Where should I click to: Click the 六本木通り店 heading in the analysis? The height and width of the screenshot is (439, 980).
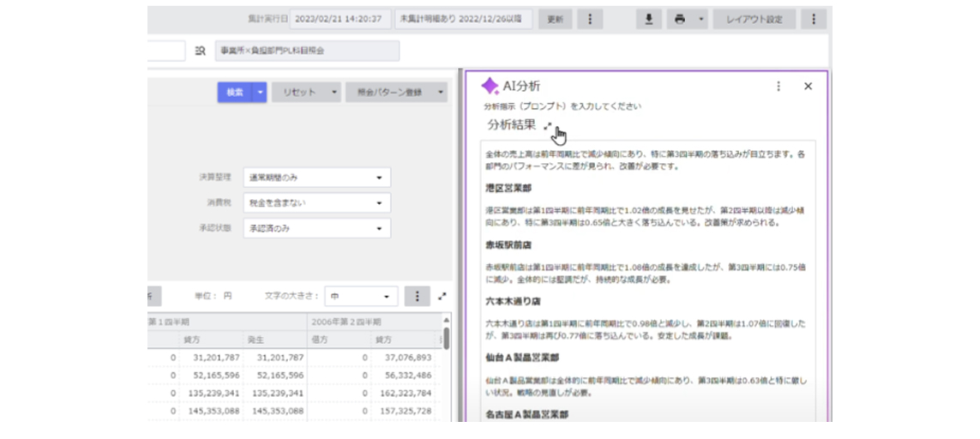pos(513,302)
